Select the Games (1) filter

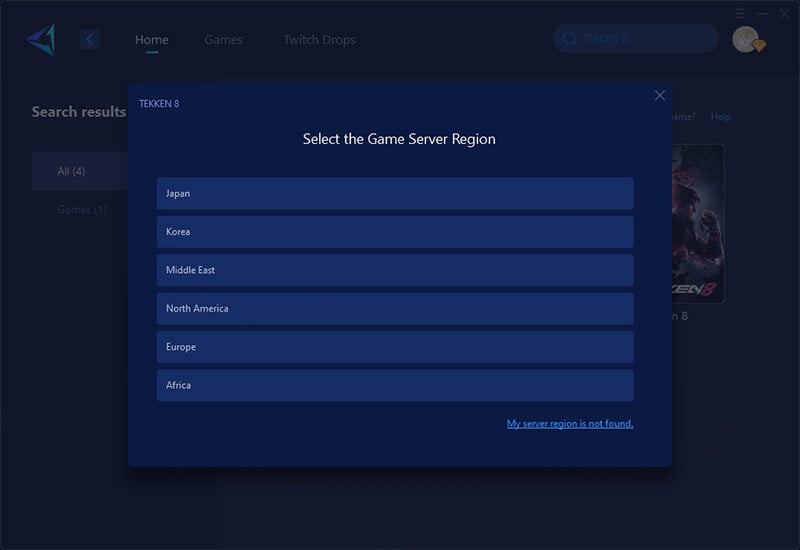(x=82, y=210)
